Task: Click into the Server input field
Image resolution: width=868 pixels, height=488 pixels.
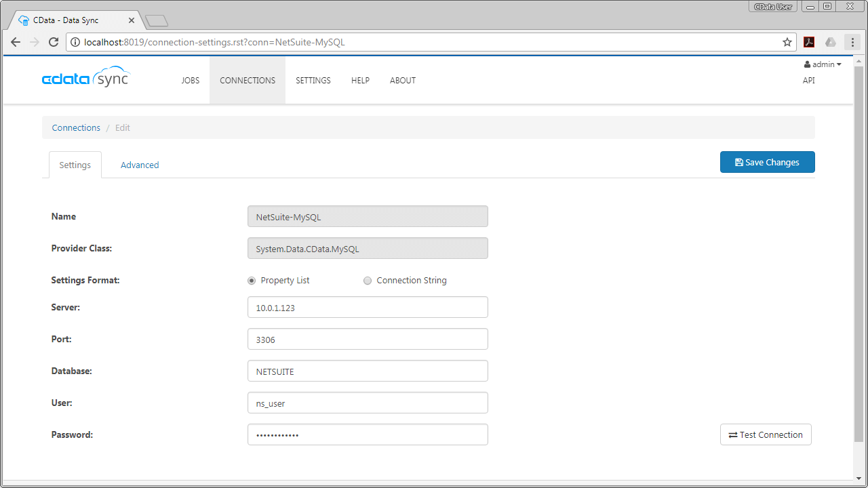Action: click(x=368, y=307)
